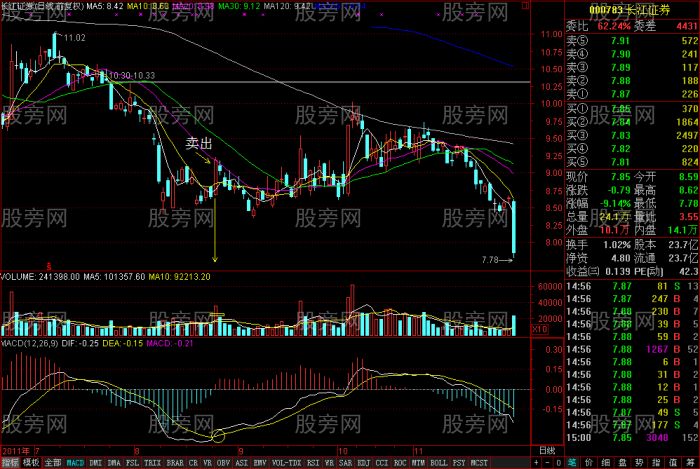The height and width of the screenshot is (469, 700).
Task: Click the 日线 period label
Action: click(x=547, y=451)
